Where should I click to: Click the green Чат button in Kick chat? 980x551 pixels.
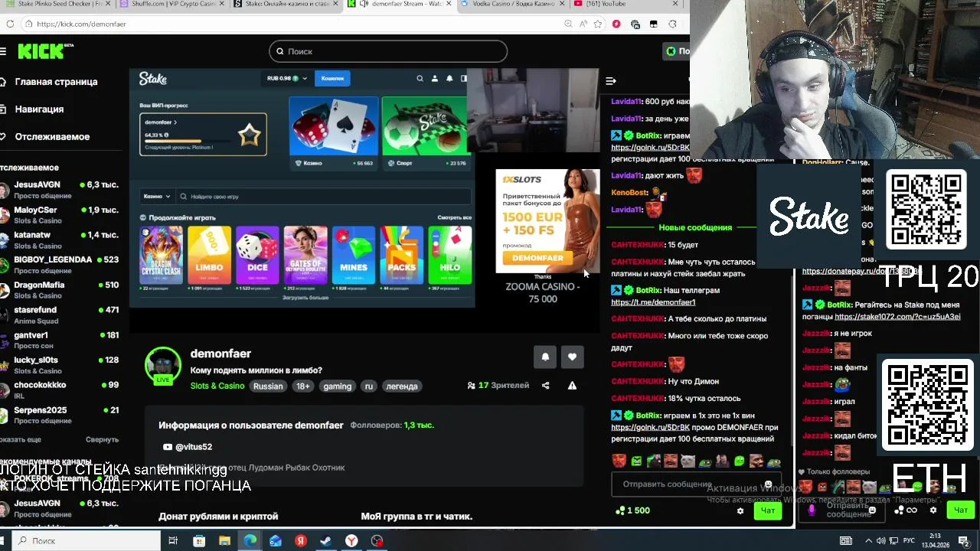768,510
